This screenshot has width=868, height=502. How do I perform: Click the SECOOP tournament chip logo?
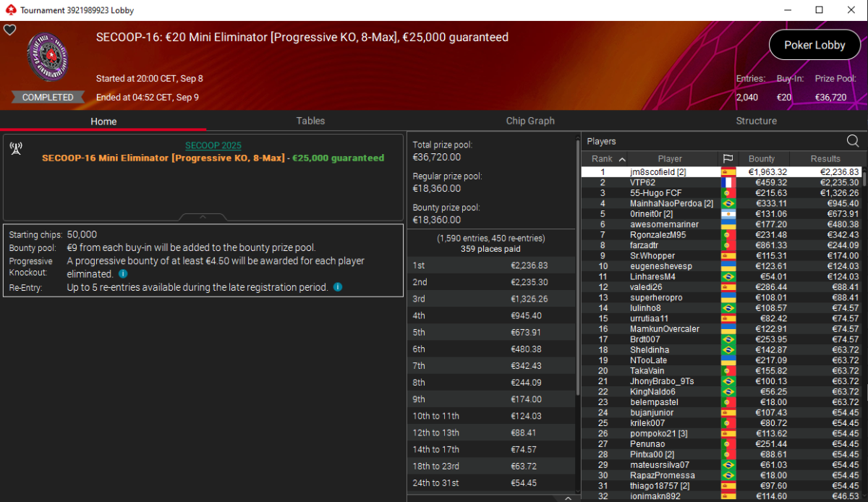pyautogui.click(x=48, y=58)
